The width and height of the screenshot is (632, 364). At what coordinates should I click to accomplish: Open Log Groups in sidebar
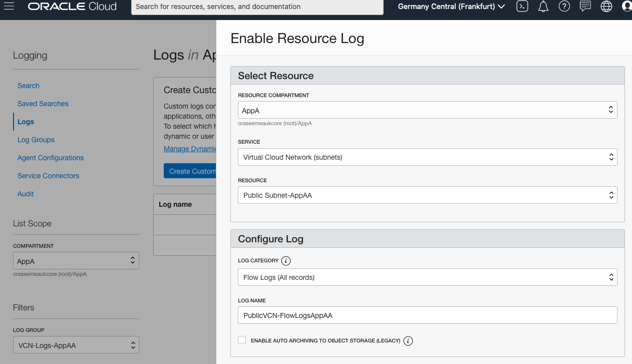36,140
